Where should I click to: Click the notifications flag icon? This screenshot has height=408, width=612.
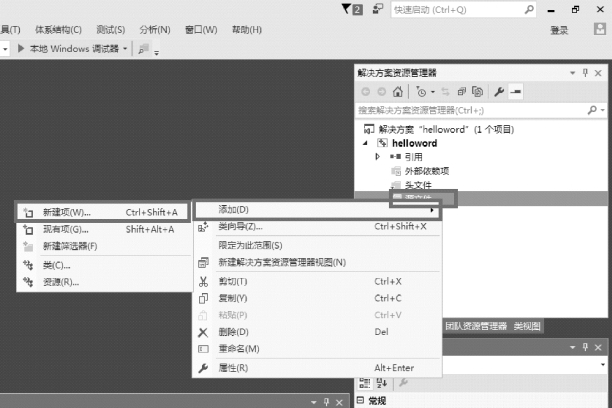click(x=346, y=9)
